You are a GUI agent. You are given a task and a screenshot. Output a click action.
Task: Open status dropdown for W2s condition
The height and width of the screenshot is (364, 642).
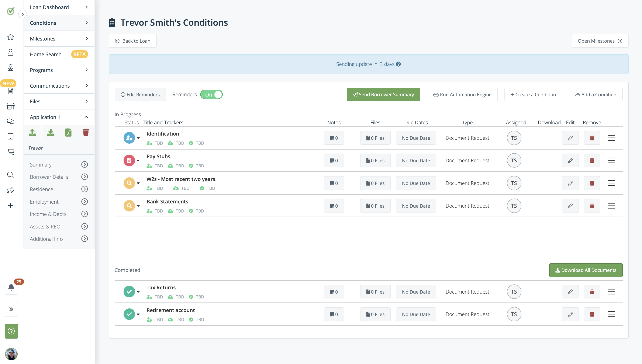pos(138,183)
